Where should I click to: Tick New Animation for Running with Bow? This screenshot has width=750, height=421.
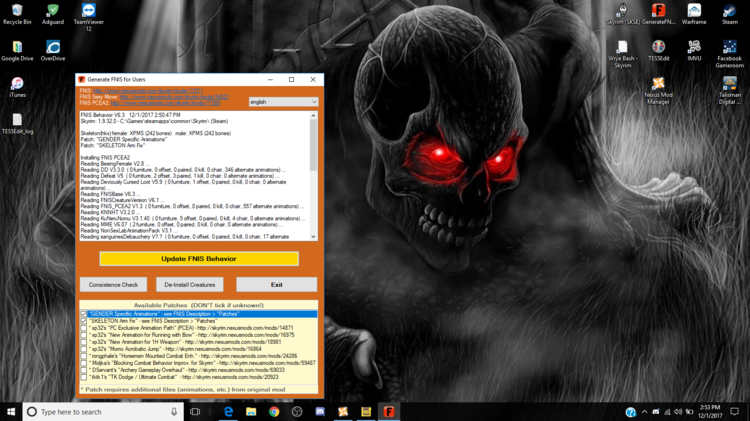coord(84,335)
